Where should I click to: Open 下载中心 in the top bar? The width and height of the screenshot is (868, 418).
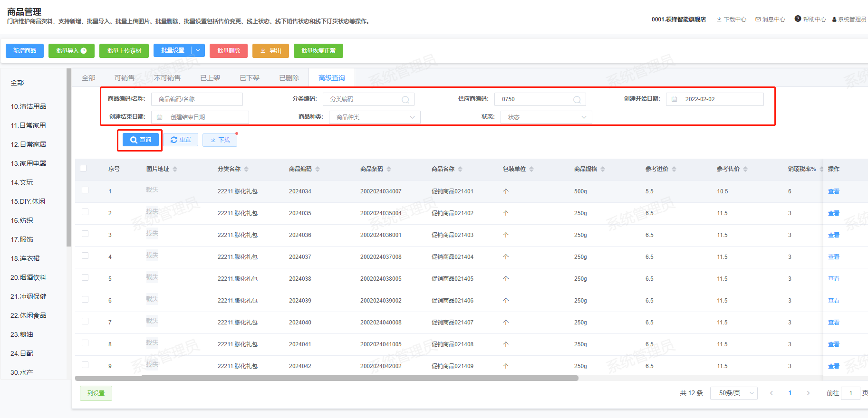[731, 19]
